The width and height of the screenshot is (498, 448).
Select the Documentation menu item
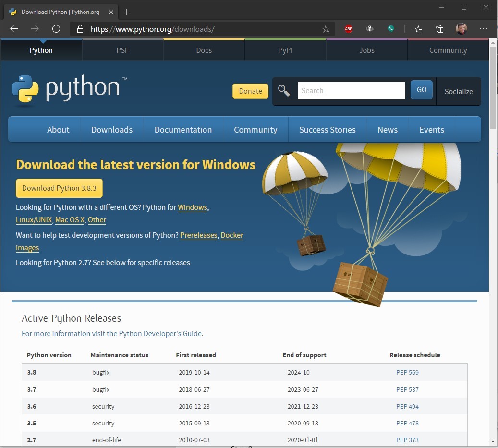coord(183,129)
